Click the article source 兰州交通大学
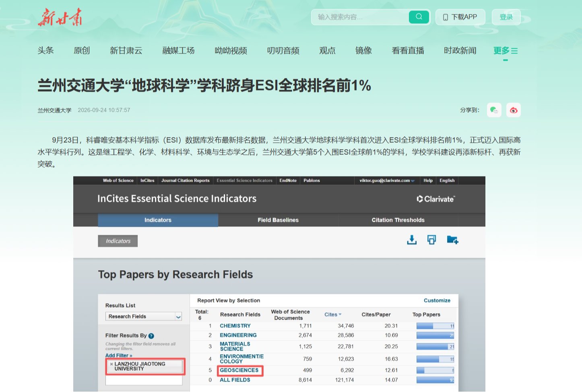This screenshot has width=582, height=392. pyautogui.click(x=54, y=110)
